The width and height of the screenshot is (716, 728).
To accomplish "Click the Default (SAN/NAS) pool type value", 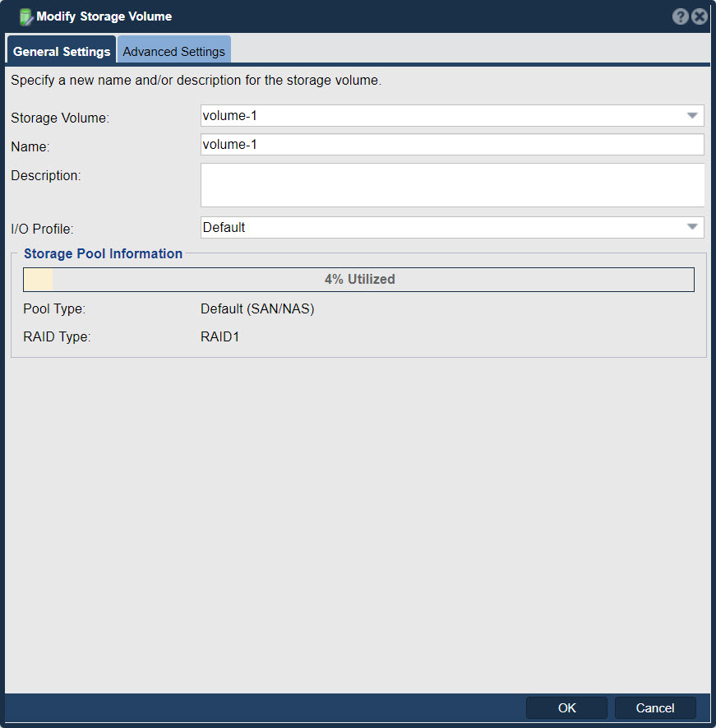I will 257,308.
